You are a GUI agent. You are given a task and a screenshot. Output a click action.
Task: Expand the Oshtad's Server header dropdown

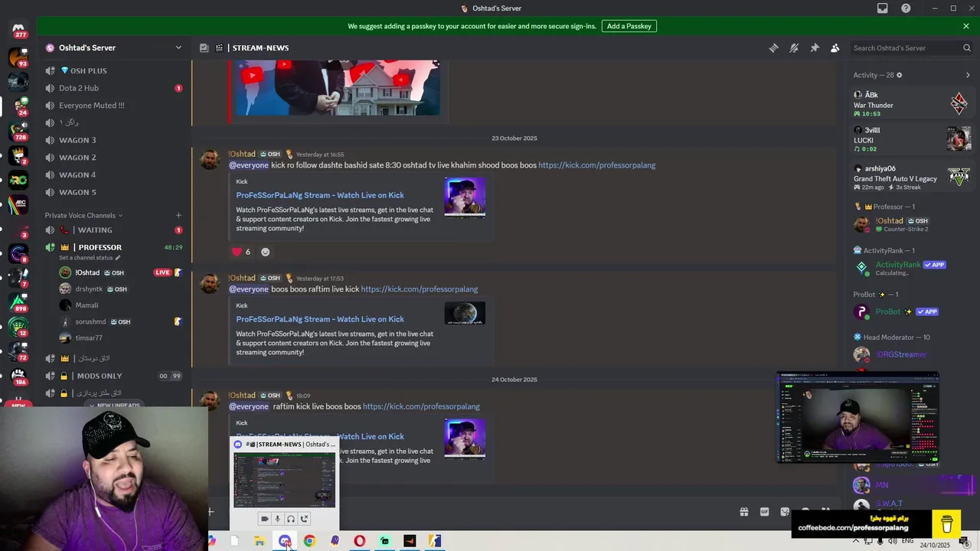178,47
